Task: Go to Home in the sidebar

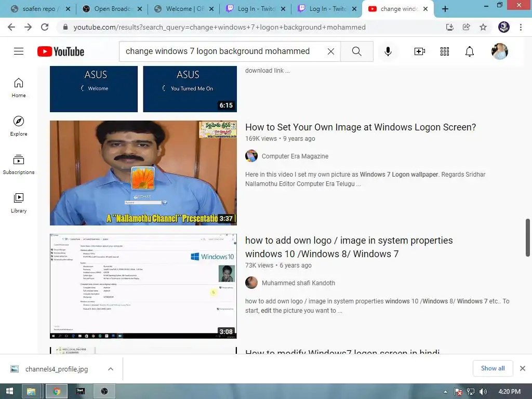Action: (x=19, y=88)
